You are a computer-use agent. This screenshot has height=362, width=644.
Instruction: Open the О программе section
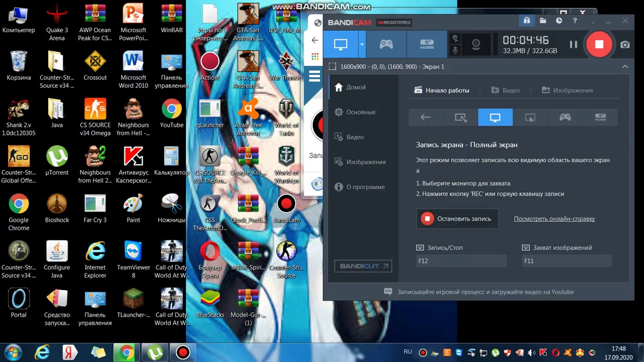tap(363, 187)
